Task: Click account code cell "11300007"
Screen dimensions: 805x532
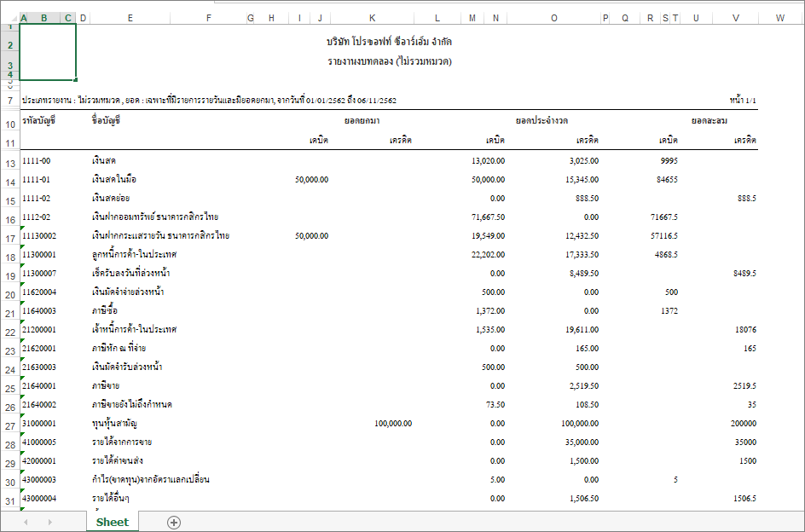Action: click(x=39, y=273)
